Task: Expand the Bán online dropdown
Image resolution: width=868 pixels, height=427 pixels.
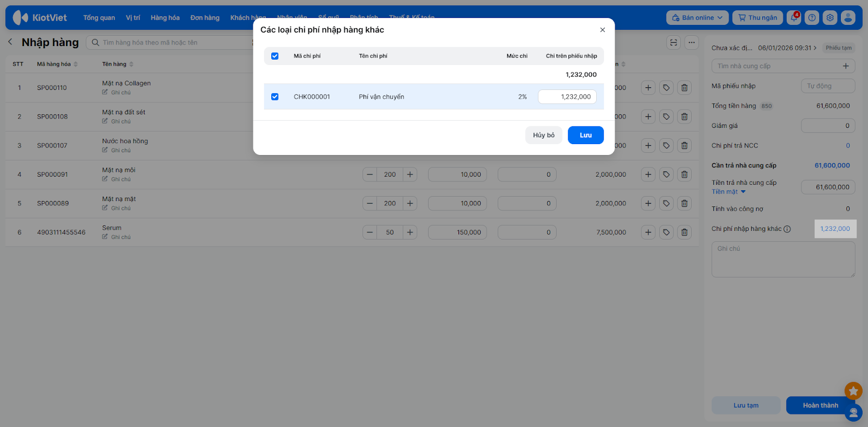Action: pyautogui.click(x=697, y=18)
